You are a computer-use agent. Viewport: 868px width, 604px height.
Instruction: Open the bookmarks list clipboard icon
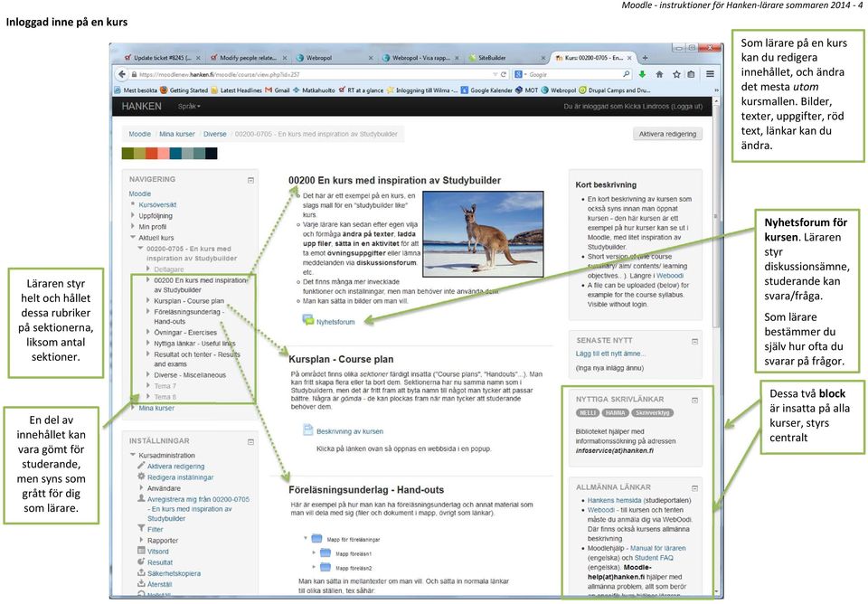(x=691, y=74)
